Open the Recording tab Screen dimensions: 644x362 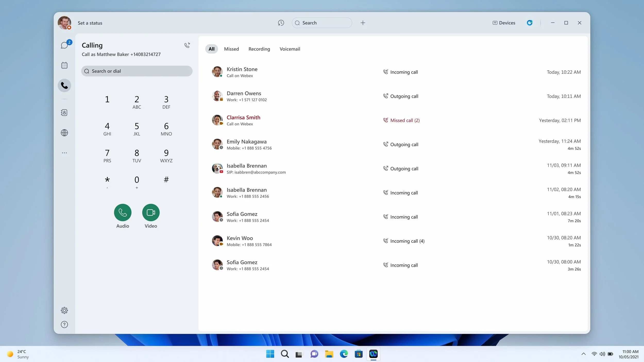(x=259, y=49)
